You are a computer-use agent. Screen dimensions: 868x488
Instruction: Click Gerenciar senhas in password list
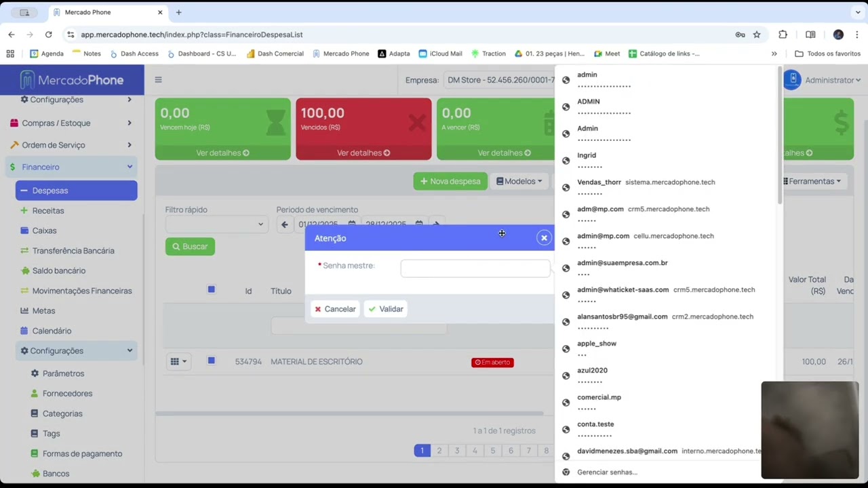point(607,472)
